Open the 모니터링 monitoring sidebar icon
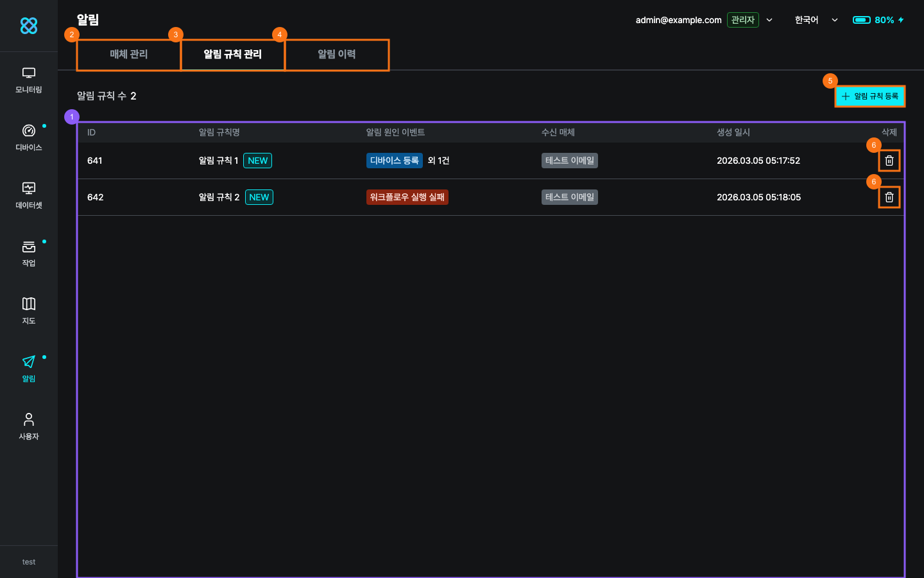 (29, 80)
